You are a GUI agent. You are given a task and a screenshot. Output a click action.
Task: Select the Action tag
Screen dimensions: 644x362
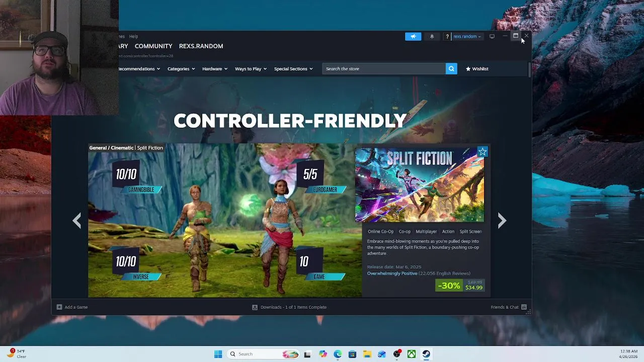(x=448, y=231)
